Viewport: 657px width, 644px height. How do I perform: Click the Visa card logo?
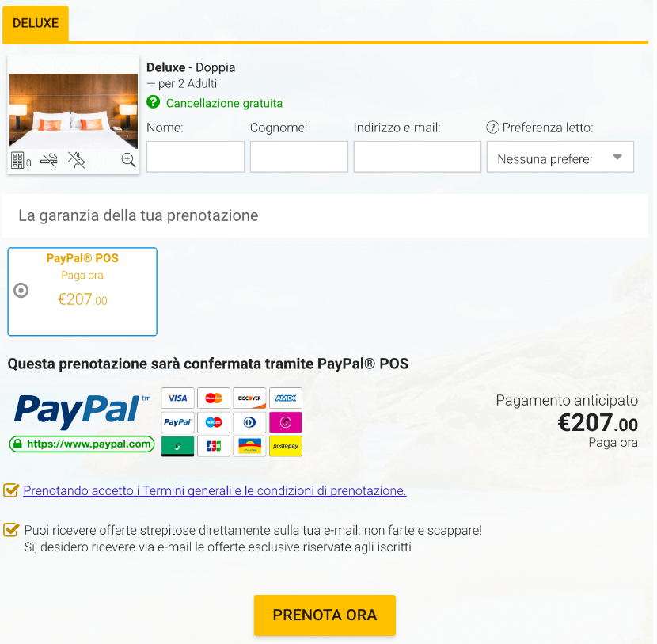tap(177, 398)
